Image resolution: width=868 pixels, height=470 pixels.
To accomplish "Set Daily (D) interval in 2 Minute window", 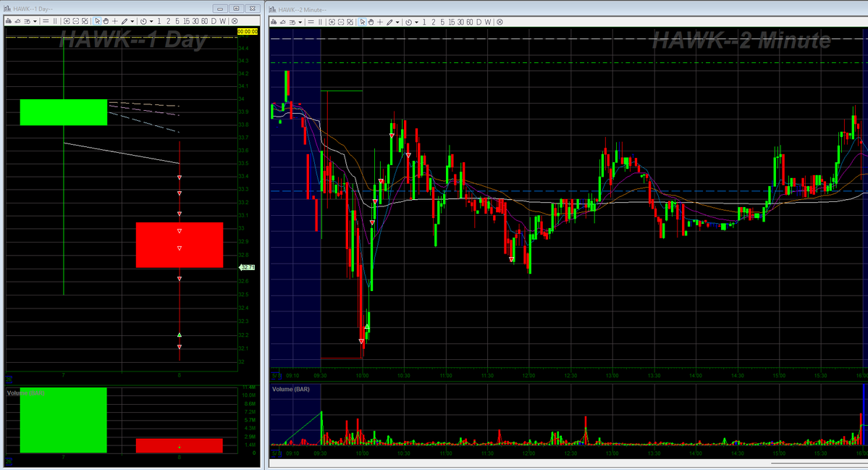I will click(x=479, y=22).
